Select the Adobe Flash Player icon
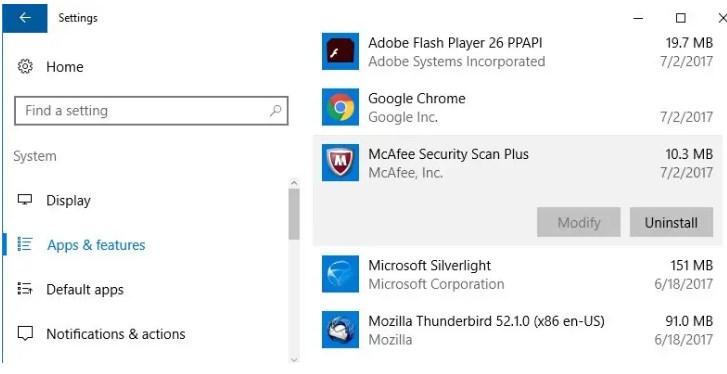 coord(340,51)
